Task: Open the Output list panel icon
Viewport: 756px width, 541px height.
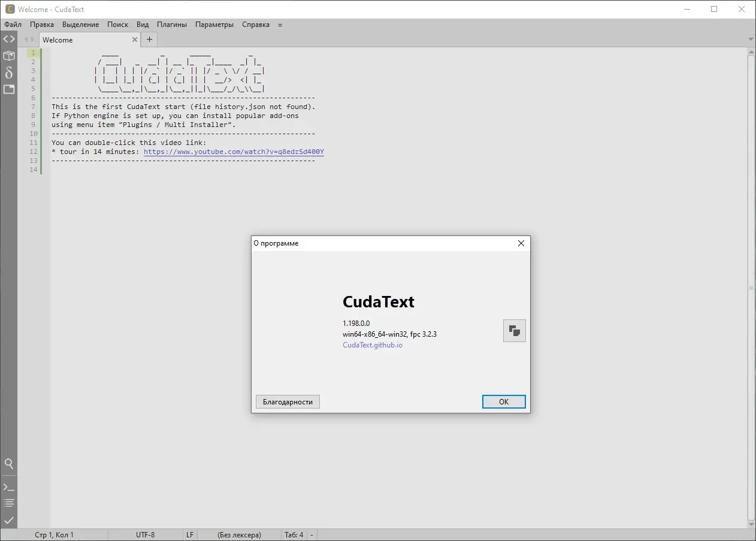Action: tap(8, 503)
